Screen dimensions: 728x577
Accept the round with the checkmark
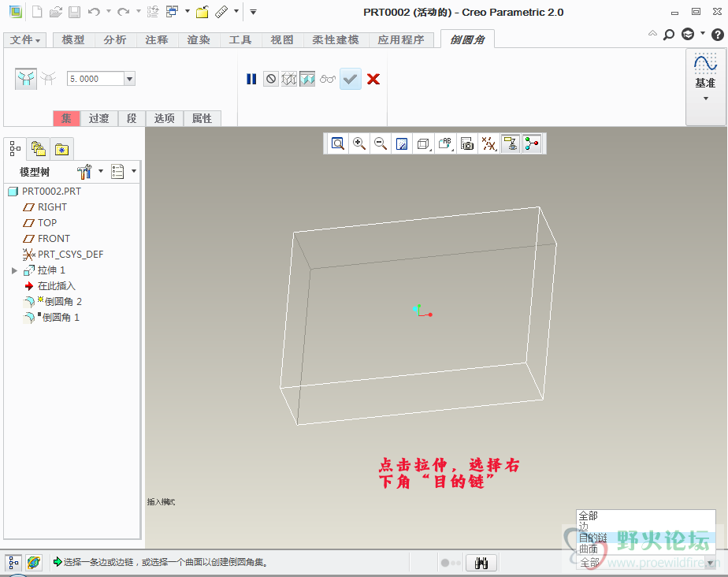pos(351,79)
